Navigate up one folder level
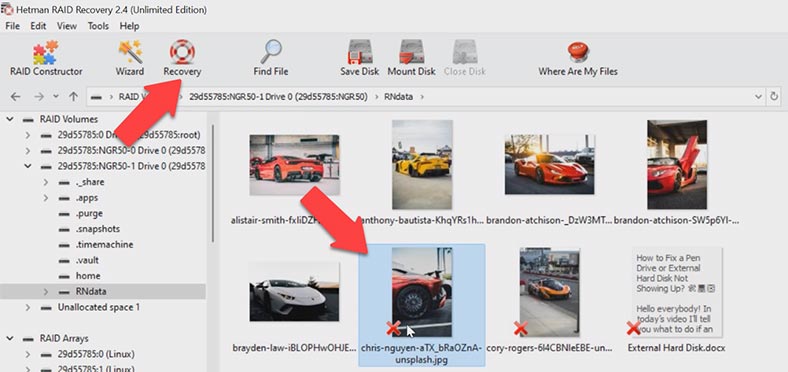The height and width of the screenshot is (372, 788). coord(73,97)
